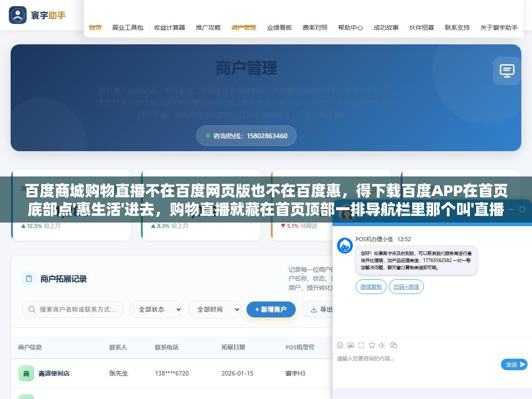The height and width of the screenshot is (399, 532).
Task: Click the 5.1% 待跟进 stat
Action: pyautogui.click(x=299, y=226)
